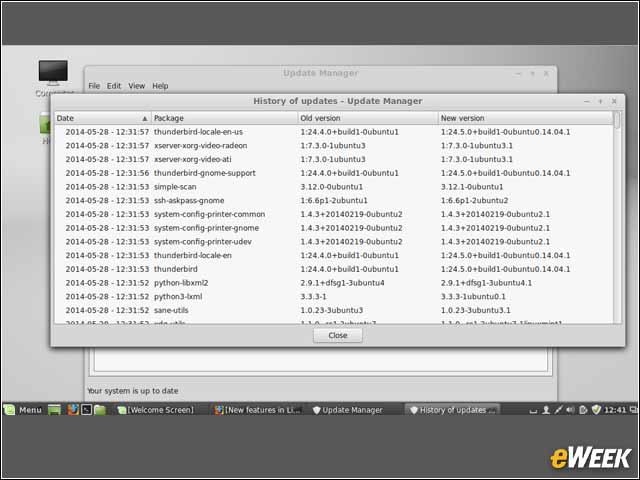Click old version 3.3.3-1
Screen dimensions: 640x480
tap(313, 297)
